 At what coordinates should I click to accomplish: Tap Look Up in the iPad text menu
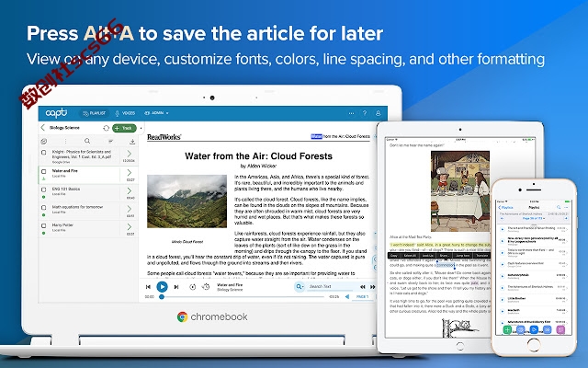coord(428,256)
